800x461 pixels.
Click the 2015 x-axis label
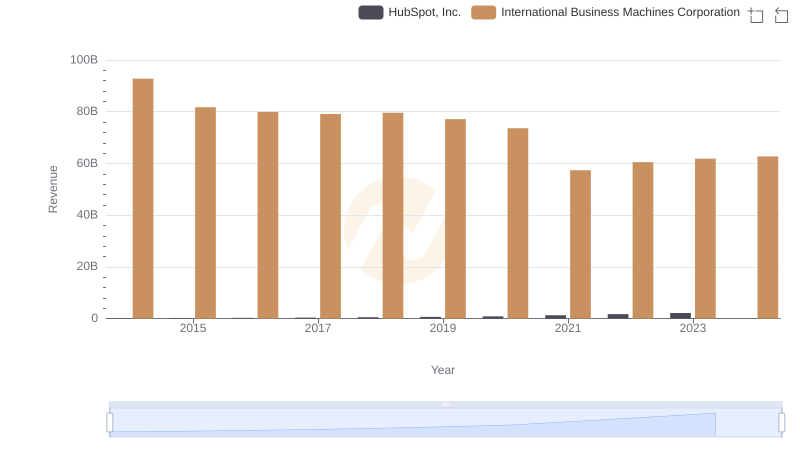(x=193, y=328)
